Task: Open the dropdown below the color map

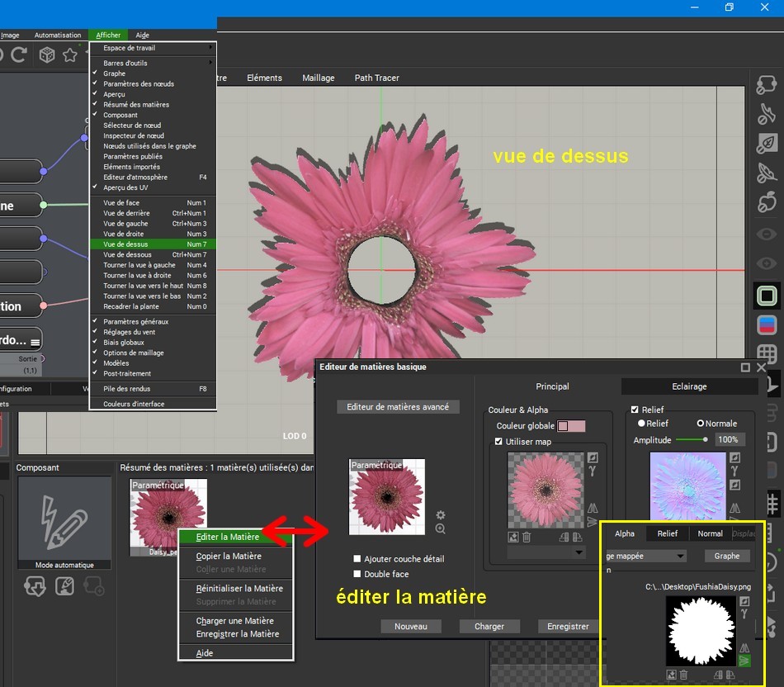Action: (546, 552)
